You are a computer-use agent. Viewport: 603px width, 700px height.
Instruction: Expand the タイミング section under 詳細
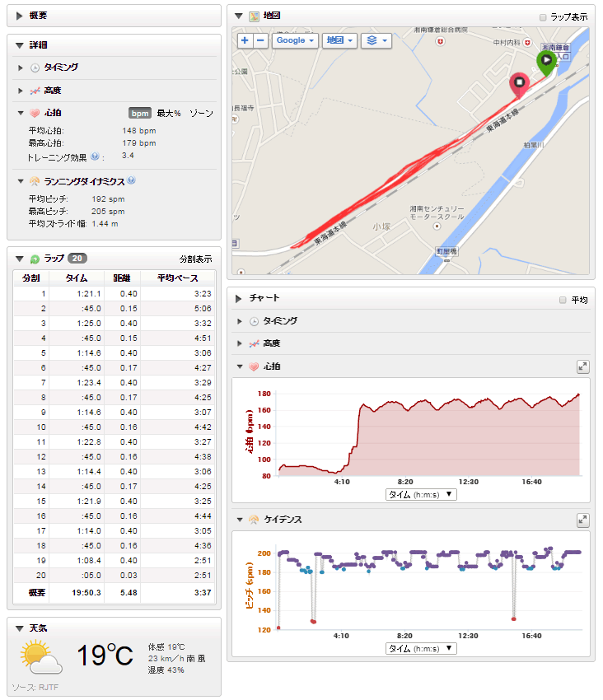[x=21, y=68]
